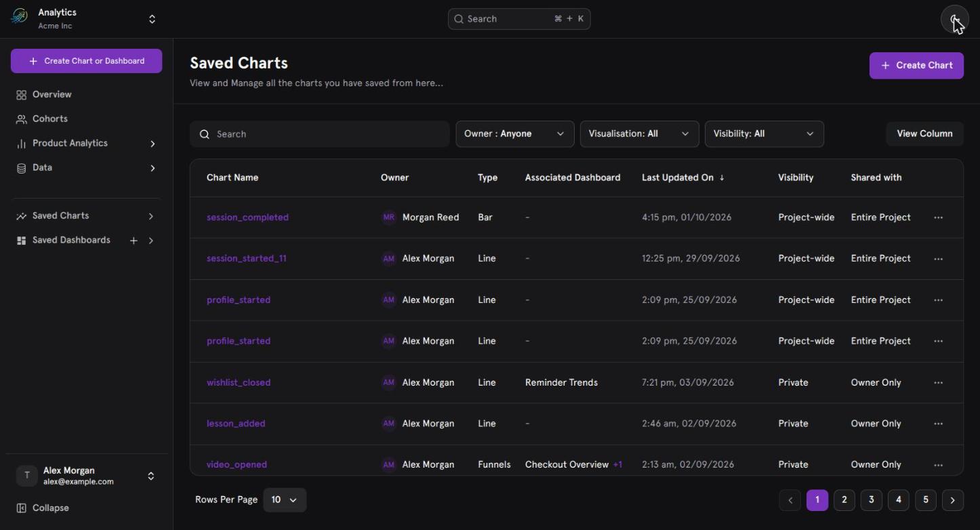Click the Analytics app logo

click(x=19, y=16)
